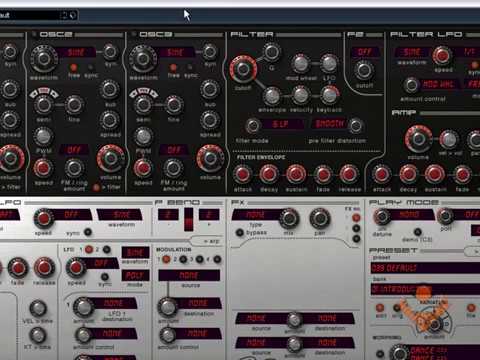Image resolution: width=480 pixels, height=360 pixels.
Task: Click the filter velocity knob
Action: (x=301, y=95)
